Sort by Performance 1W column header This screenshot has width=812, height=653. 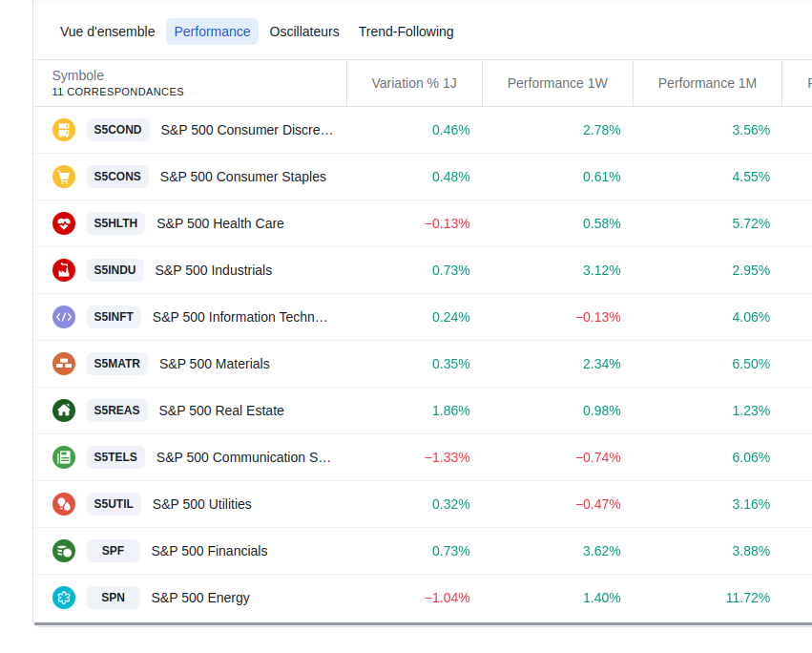[x=557, y=83]
